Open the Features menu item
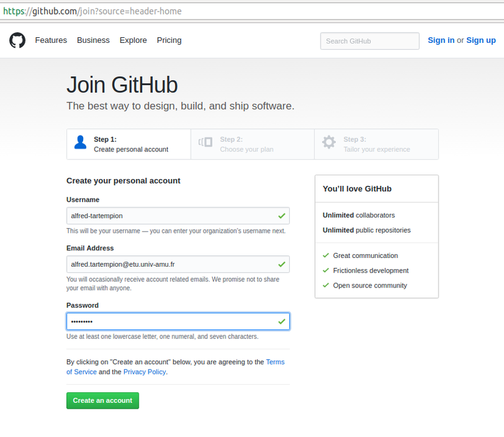The image size is (504, 437). pyautogui.click(x=51, y=40)
